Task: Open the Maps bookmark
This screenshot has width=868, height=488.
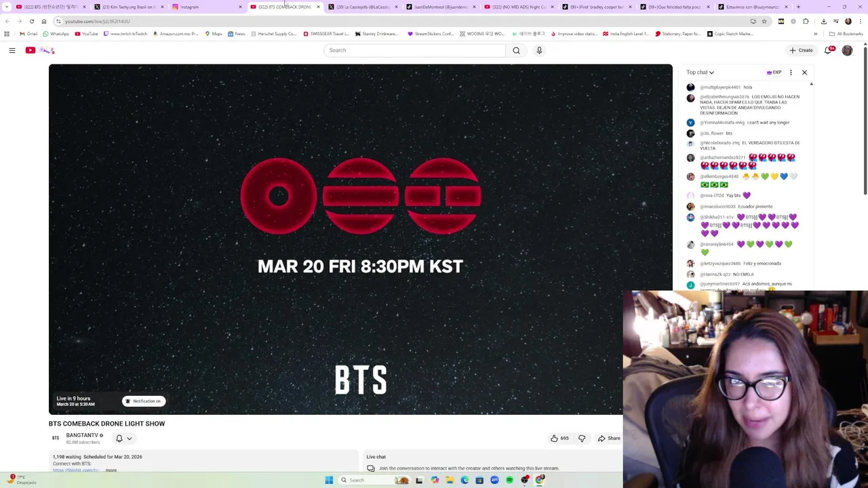Action: (x=213, y=34)
